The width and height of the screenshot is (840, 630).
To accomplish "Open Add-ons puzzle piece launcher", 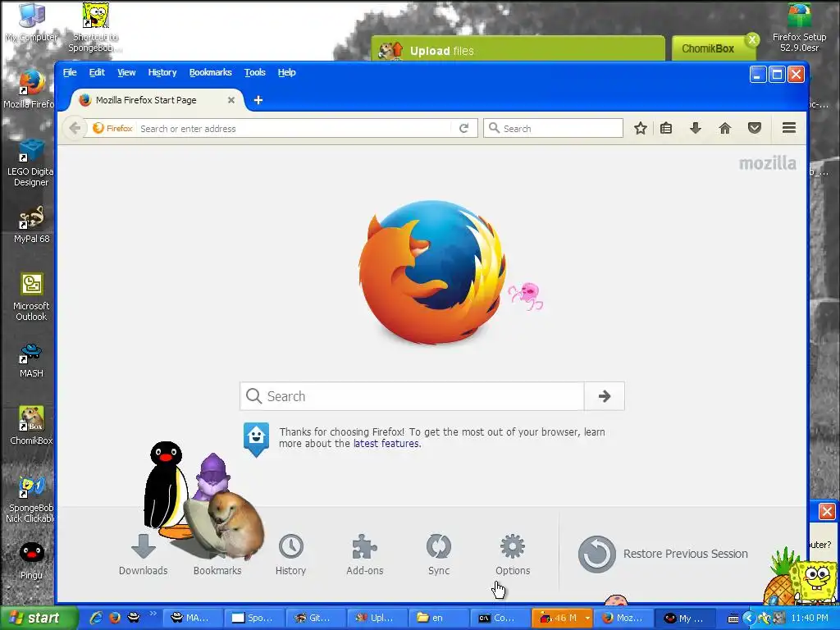I will [x=364, y=555].
